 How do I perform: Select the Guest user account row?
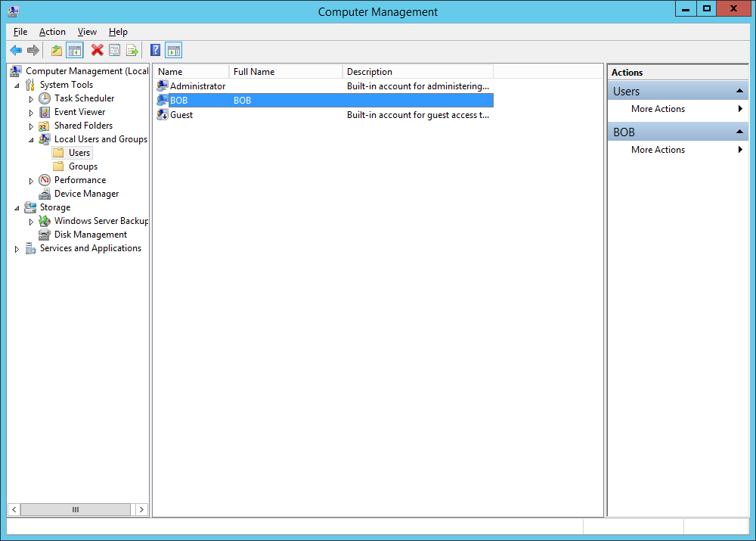[181, 115]
